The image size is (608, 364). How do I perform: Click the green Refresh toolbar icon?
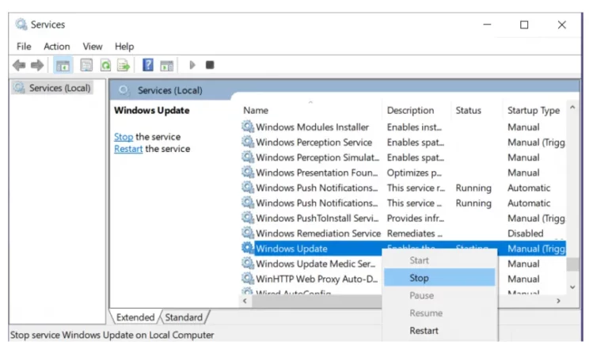[105, 65]
